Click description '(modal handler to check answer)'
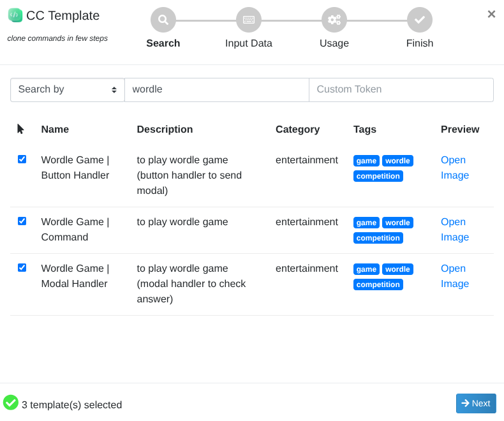The image size is (504, 421). 191,292
